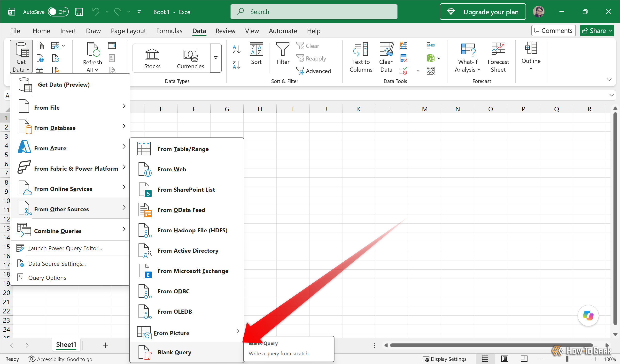Switch to the Automate tab
The width and height of the screenshot is (620, 364).
283,31
